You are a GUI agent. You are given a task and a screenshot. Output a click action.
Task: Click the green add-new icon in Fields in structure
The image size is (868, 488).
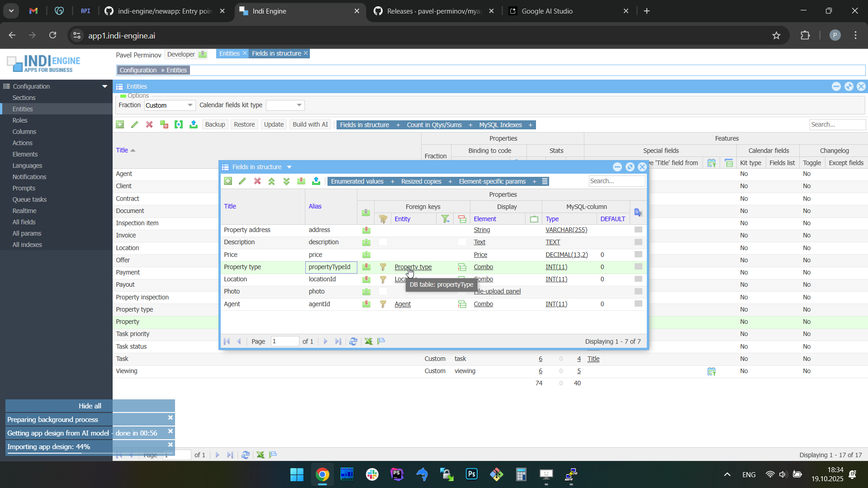coord(228,181)
